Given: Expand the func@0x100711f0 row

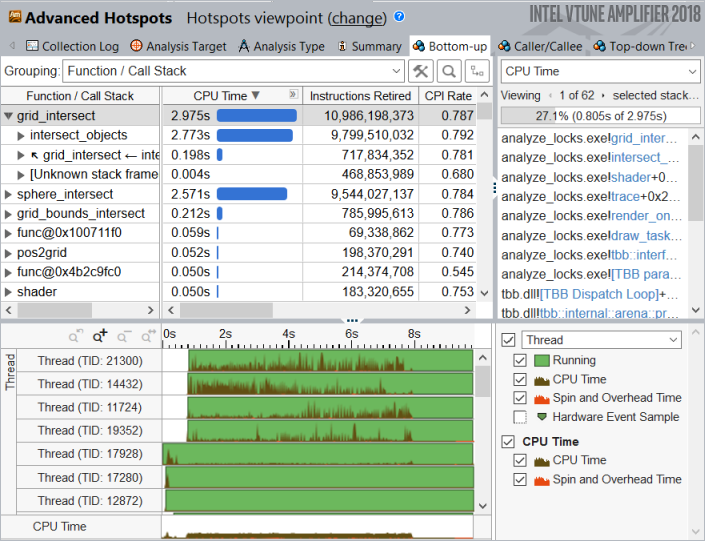Looking at the screenshot, I should pos(8,233).
